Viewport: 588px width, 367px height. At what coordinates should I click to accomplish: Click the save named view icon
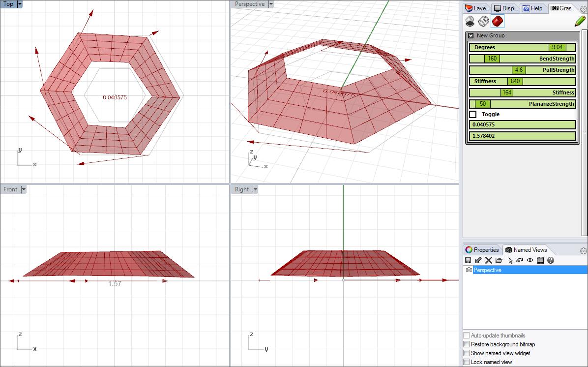pyautogui.click(x=468, y=260)
